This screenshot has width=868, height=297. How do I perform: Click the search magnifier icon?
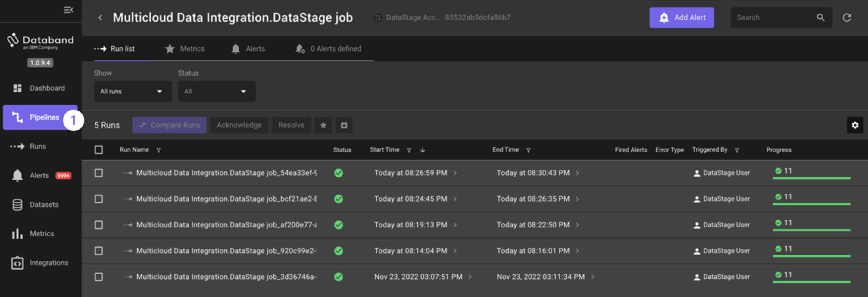pos(820,17)
